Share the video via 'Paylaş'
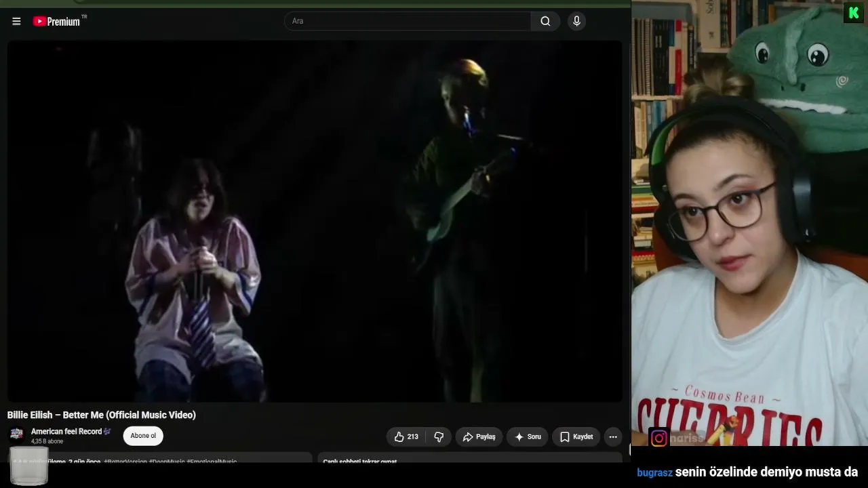868x488 pixels. 479,436
